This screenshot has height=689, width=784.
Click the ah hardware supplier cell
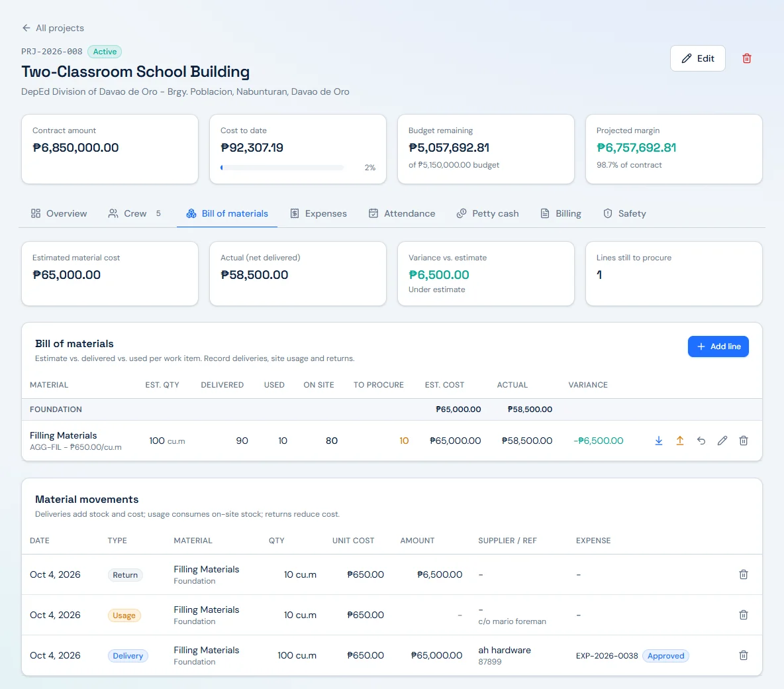click(x=505, y=650)
